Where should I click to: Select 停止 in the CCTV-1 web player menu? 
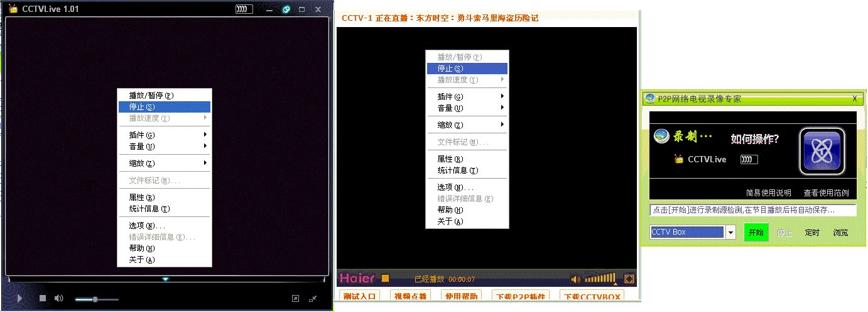[467, 69]
